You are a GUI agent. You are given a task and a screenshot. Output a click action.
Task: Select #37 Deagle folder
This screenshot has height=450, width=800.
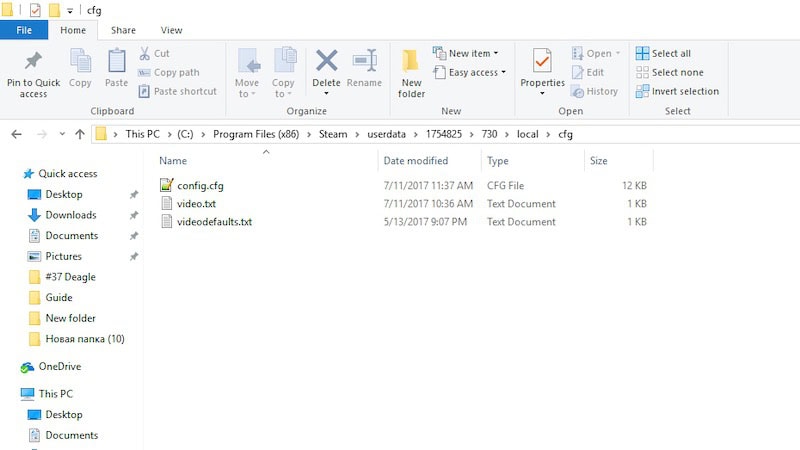pos(70,277)
